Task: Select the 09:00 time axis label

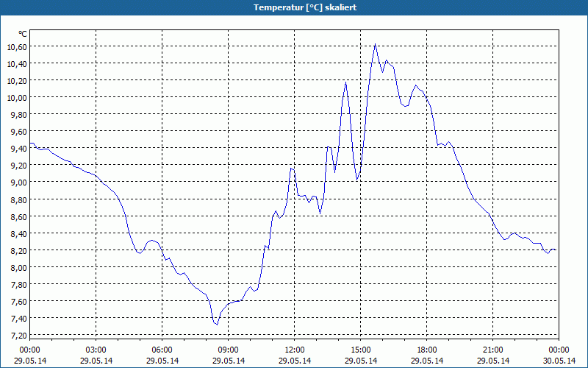Action: 229,350
